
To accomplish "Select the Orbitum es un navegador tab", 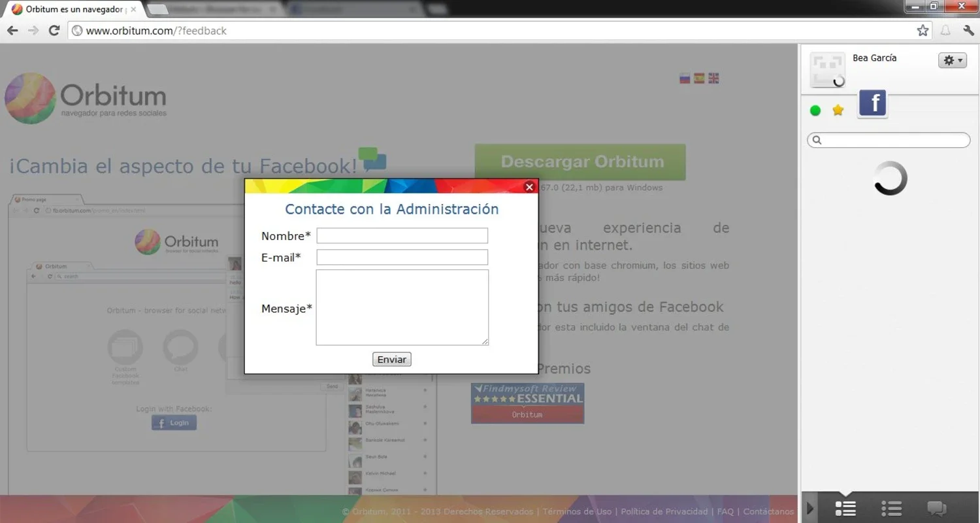I will click(x=73, y=10).
